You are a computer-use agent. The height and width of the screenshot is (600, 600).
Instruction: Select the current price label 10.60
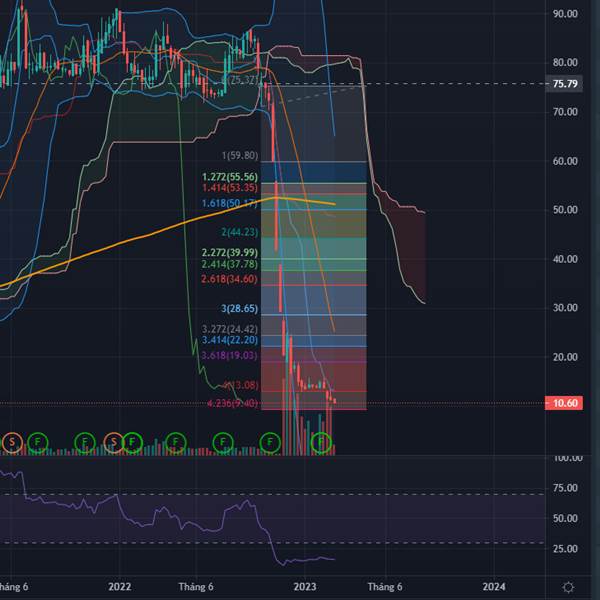(x=564, y=403)
